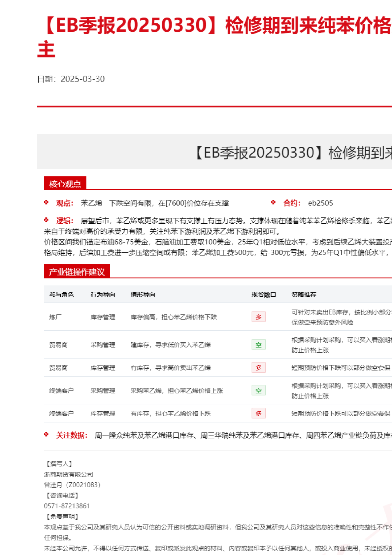Click the company name 浙商期货有限公司
392x555 pixels.
point(69,474)
